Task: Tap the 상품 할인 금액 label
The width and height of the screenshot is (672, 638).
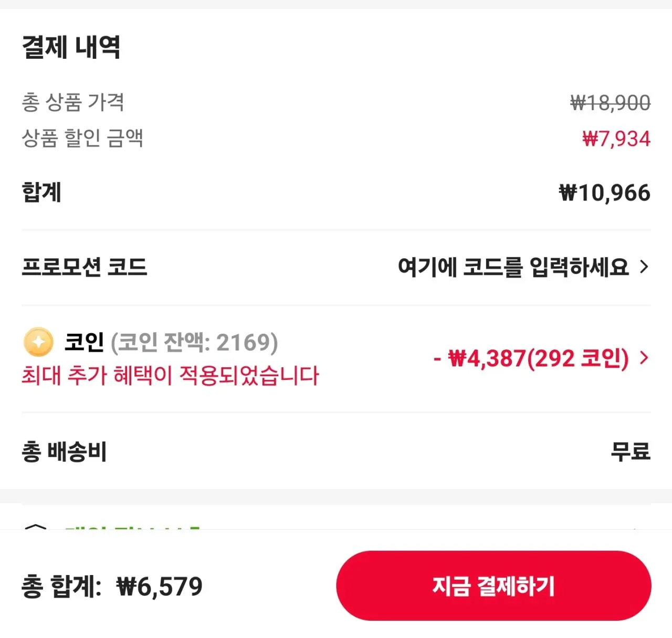Action: pos(82,139)
